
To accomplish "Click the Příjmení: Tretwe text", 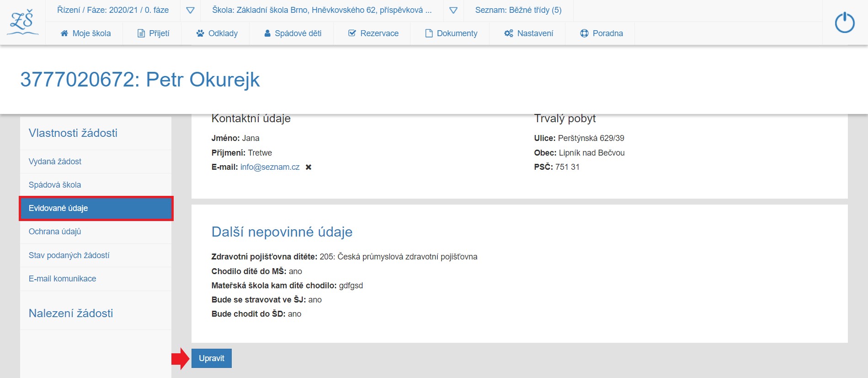I will pos(242,153).
